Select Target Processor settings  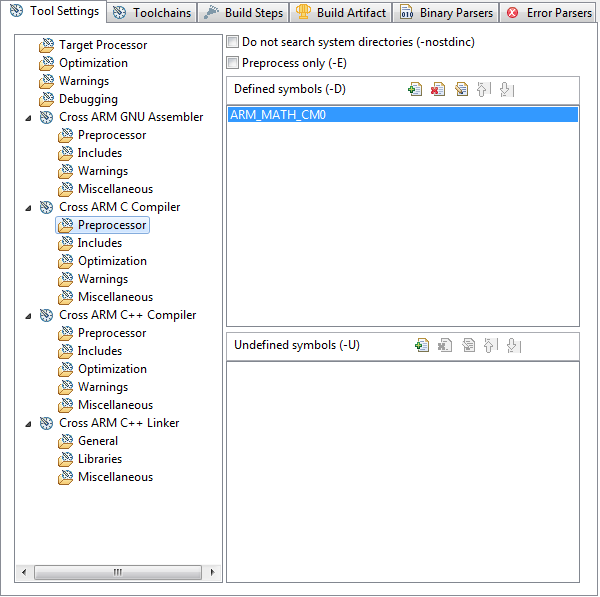click(93, 45)
